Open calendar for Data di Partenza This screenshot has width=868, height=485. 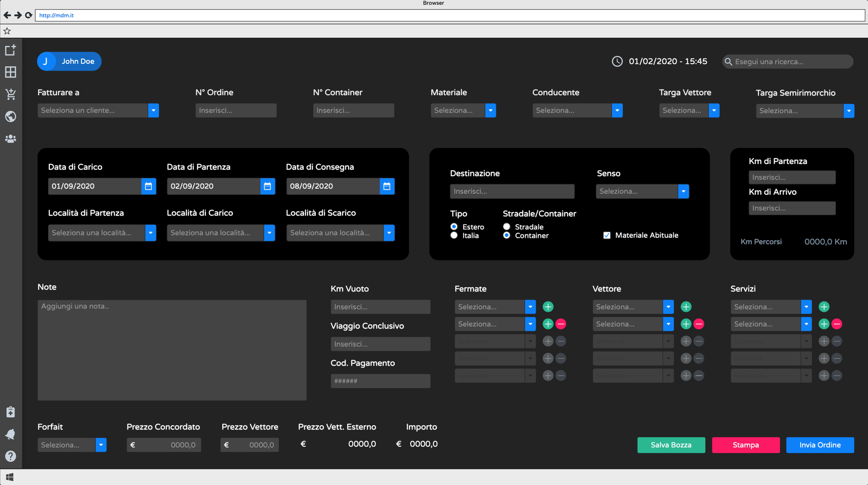tap(268, 186)
